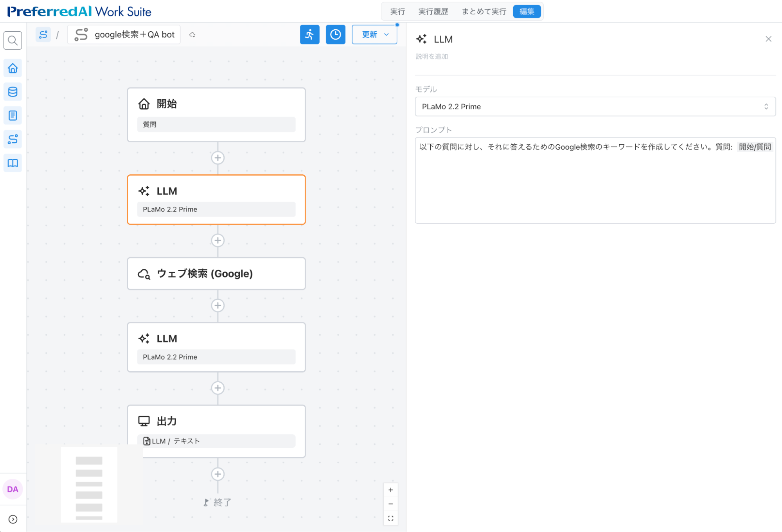Open the home icon in sidebar
The height and width of the screenshot is (532, 782).
pyautogui.click(x=13, y=68)
